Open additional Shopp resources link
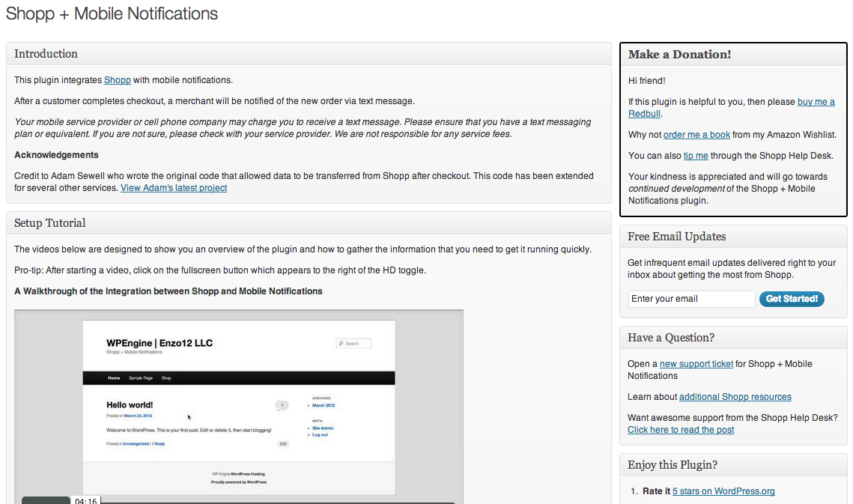 click(735, 397)
